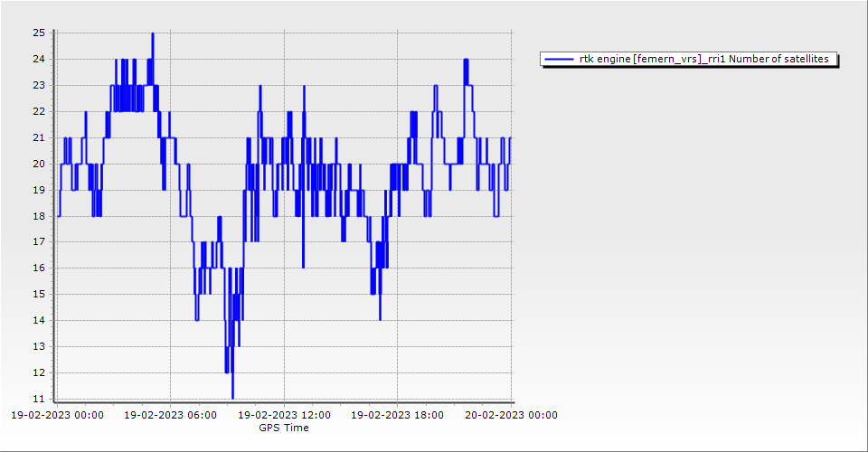
Task: Click the highest peak of the line at 25
Action: pos(153,33)
